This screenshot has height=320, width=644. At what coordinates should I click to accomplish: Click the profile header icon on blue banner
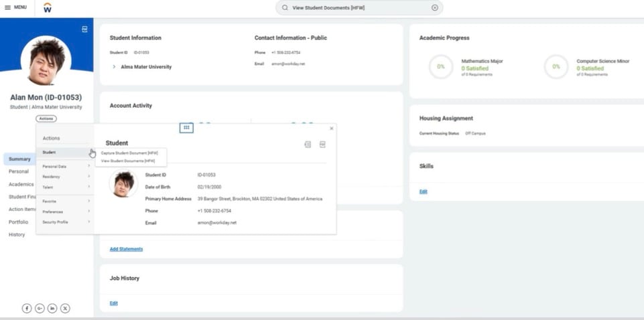coord(84,29)
